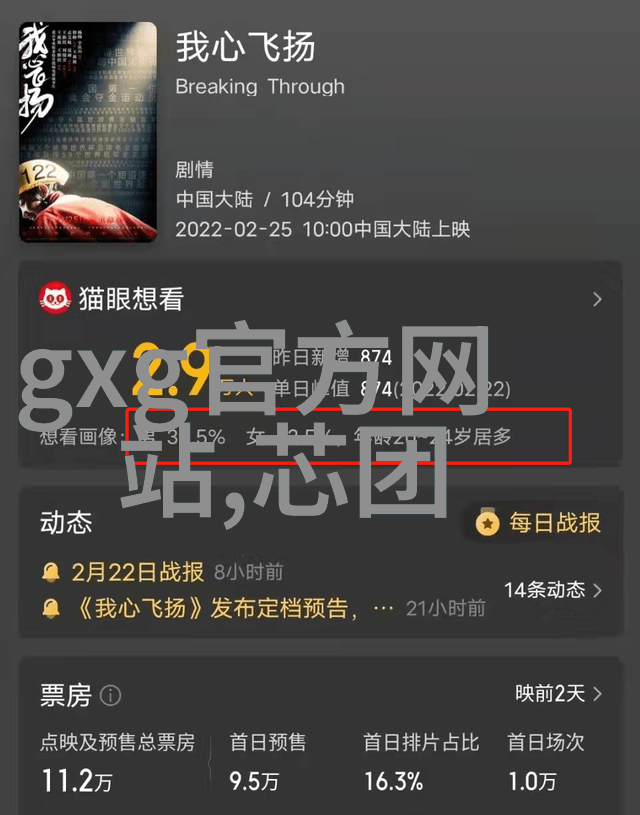
Task: Select the 票房 section heading
Action: [x=66, y=695]
